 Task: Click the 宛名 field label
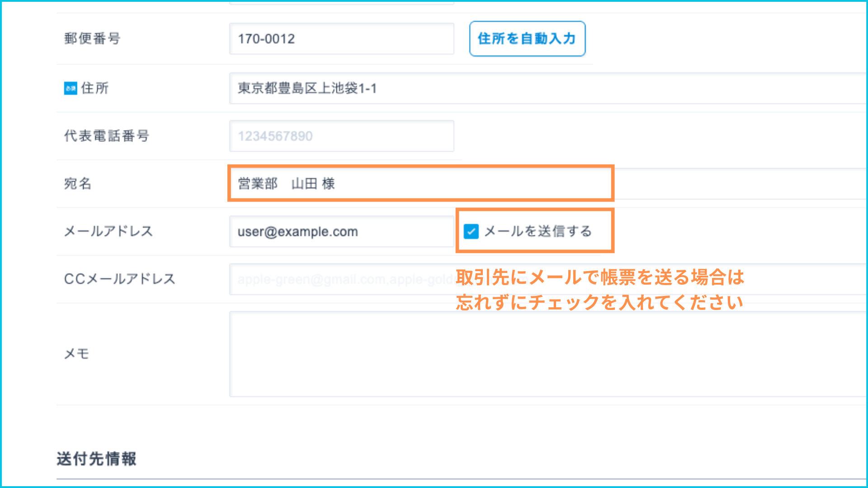point(78,183)
